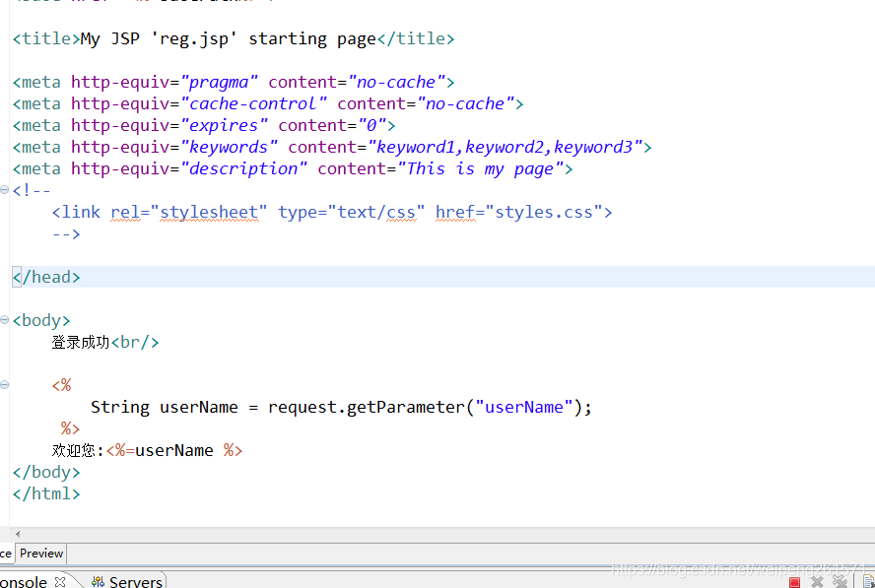Image resolution: width=875 pixels, height=588 pixels.
Task: Click the Servers view icon
Action: coord(98,581)
